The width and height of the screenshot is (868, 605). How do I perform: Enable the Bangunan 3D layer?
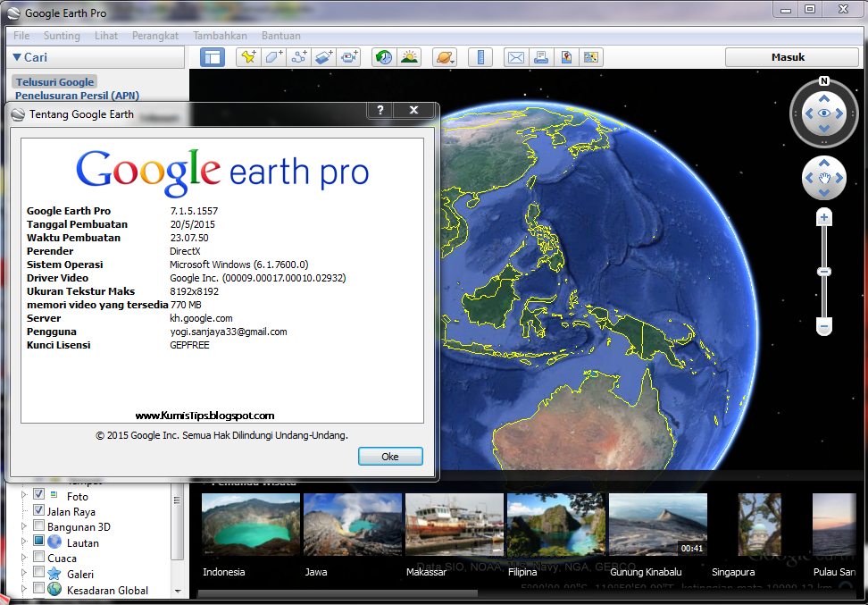coord(38,525)
